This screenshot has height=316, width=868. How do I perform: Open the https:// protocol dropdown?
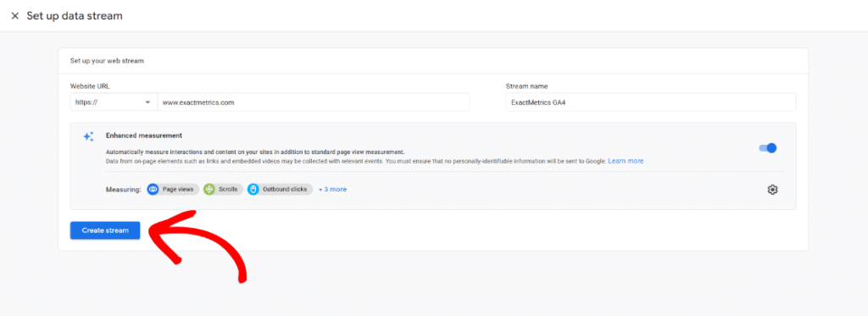[114, 102]
